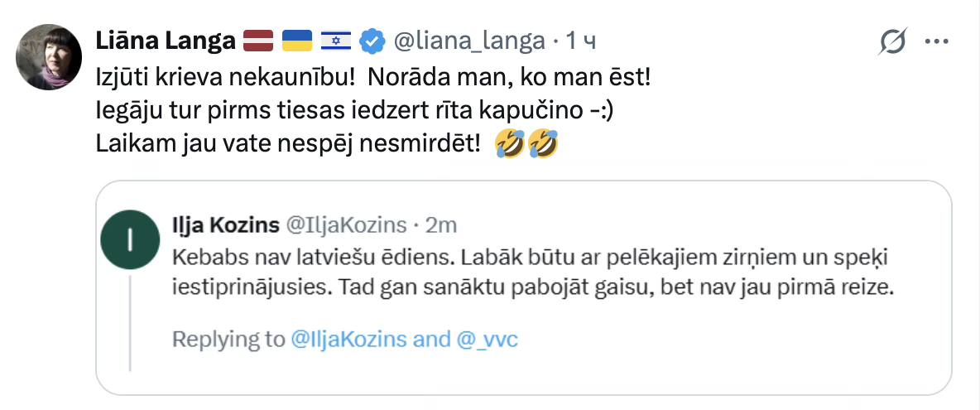Click Liāna Langa's profile avatar photo

[48, 57]
